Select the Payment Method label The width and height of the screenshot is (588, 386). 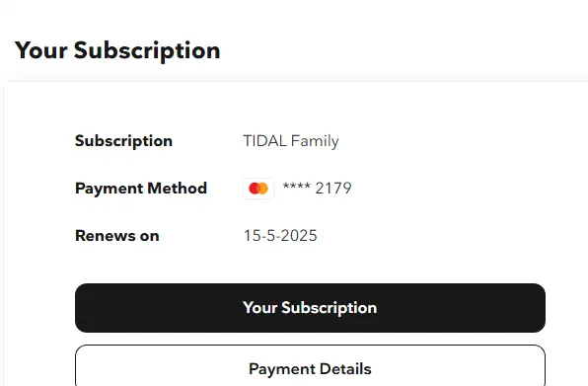141,188
